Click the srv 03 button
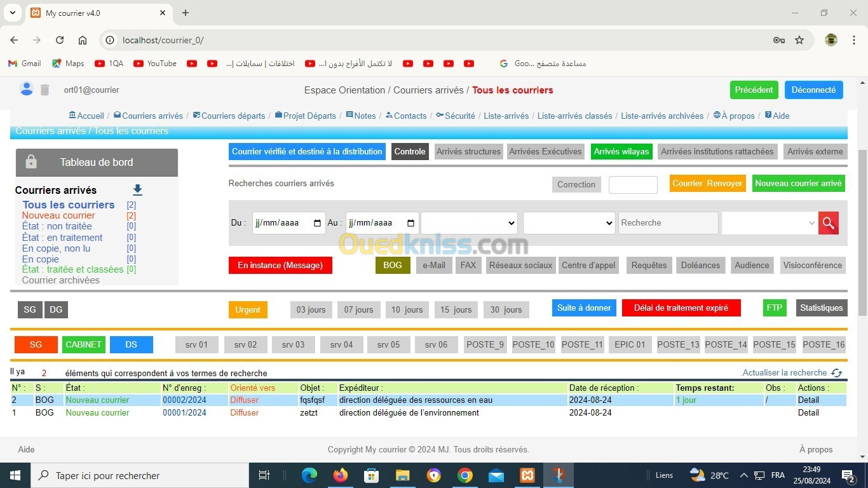This screenshot has height=488, width=868. [x=293, y=344]
